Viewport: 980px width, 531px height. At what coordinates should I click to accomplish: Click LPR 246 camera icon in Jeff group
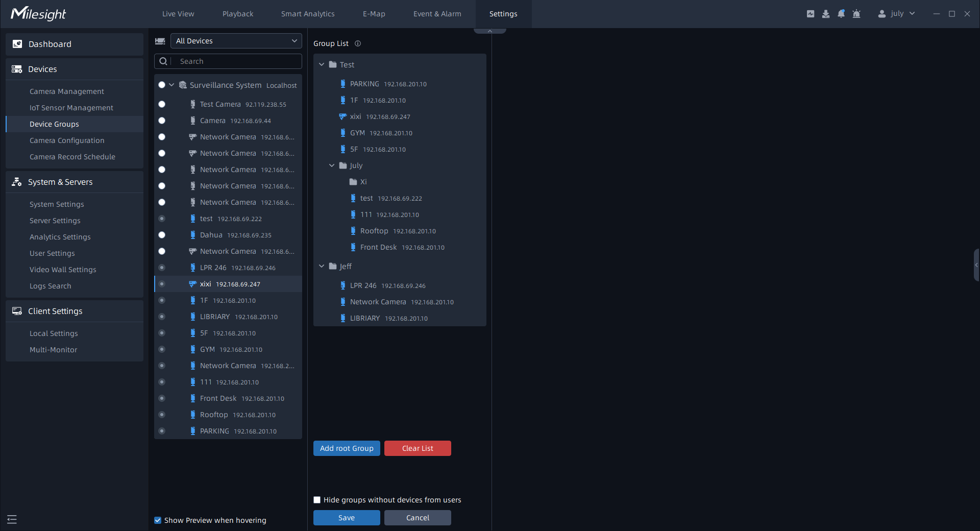[343, 285]
